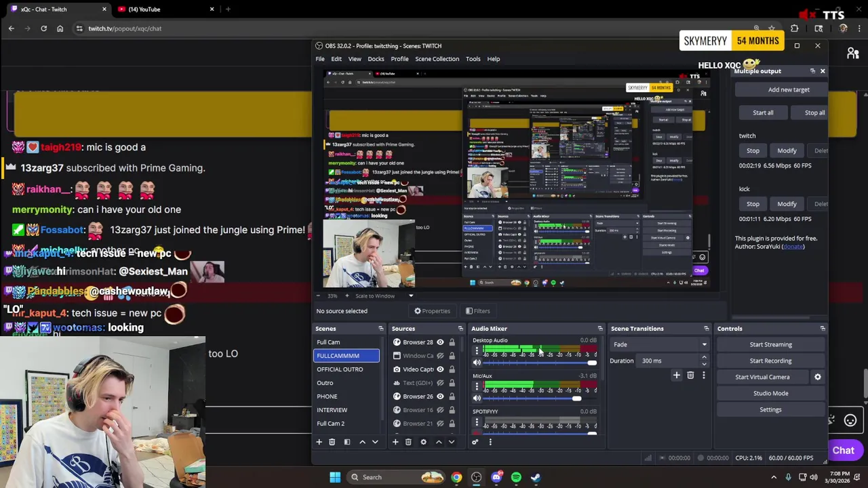
Task: Add a new scene with the Scenes plus icon
Action: click(319, 442)
